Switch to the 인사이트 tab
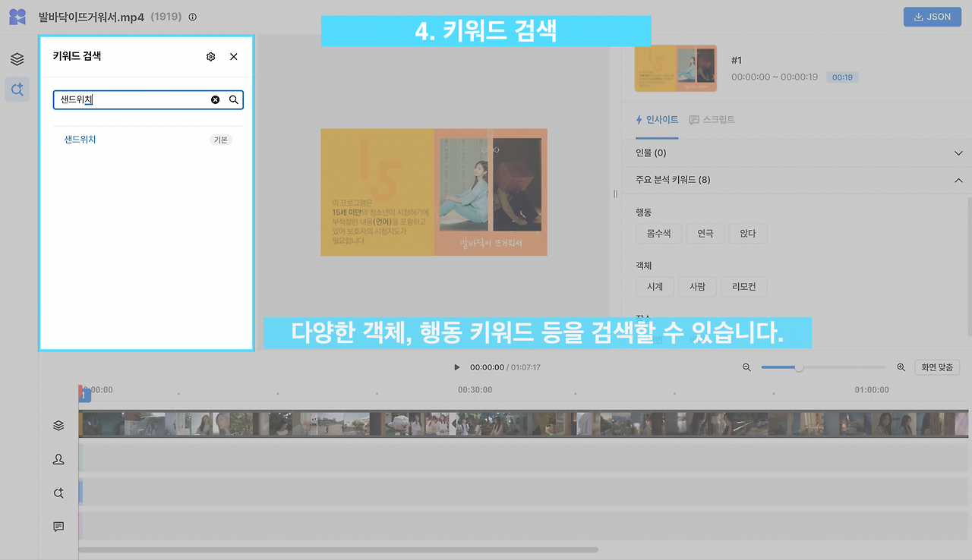 click(x=657, y=119)
